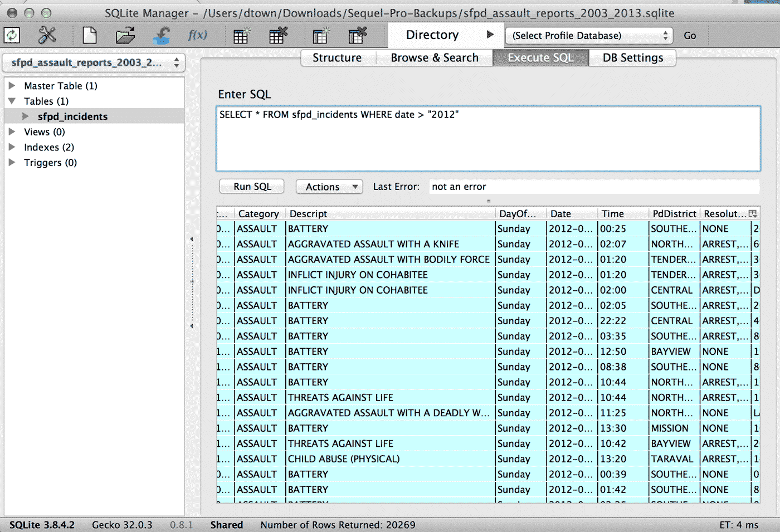The width and height of the screenshot is (780, 532).
Task: Open the Actions dropdown menu
Action: coord(329,187)
